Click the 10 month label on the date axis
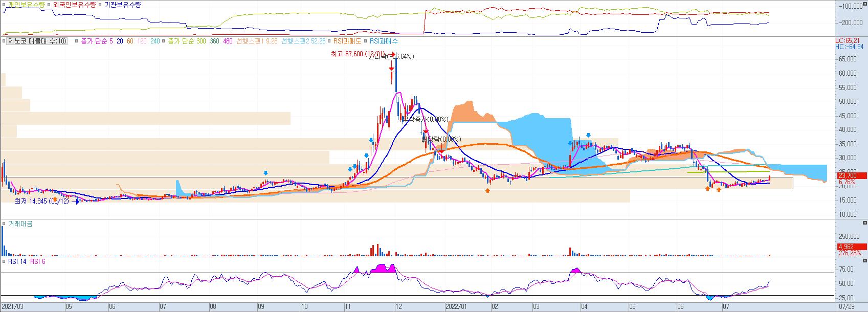This screenshot has height=312, width=868. (x=304, y=307)
